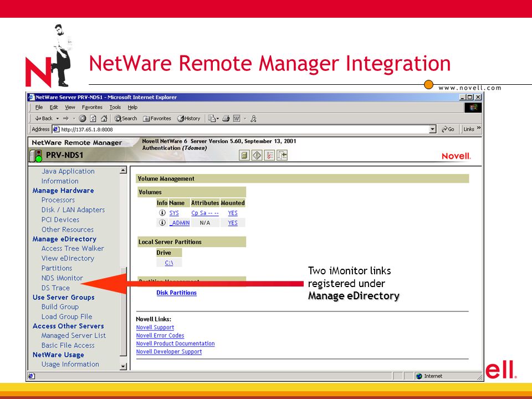Click YES mounted link for _ADMIN
The width and height of the screenshot is (532, 399).
point(233,223)
